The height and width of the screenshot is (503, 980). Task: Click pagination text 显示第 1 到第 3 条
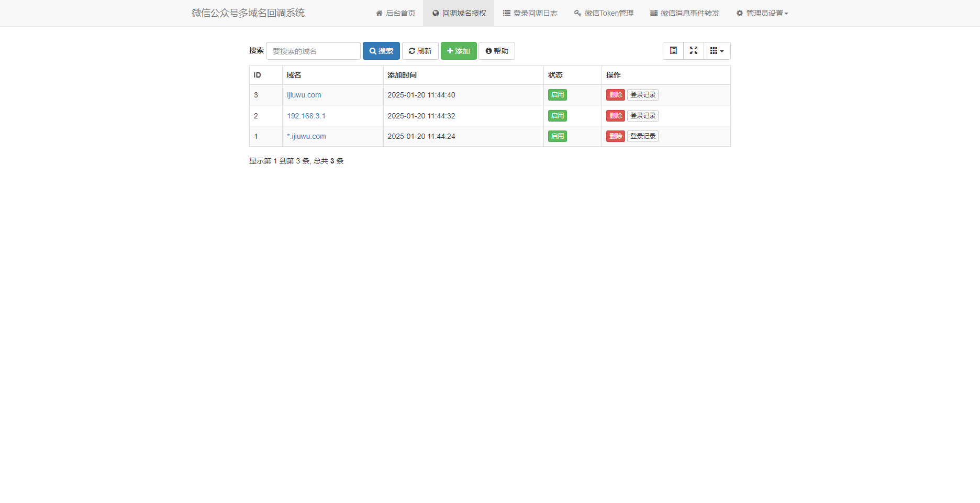280,161
